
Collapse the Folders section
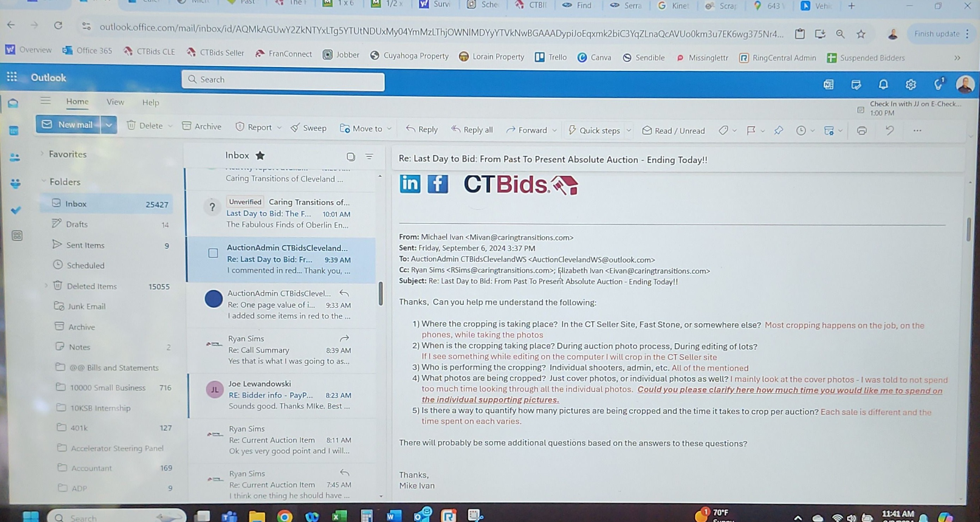(x=43, y=181)
